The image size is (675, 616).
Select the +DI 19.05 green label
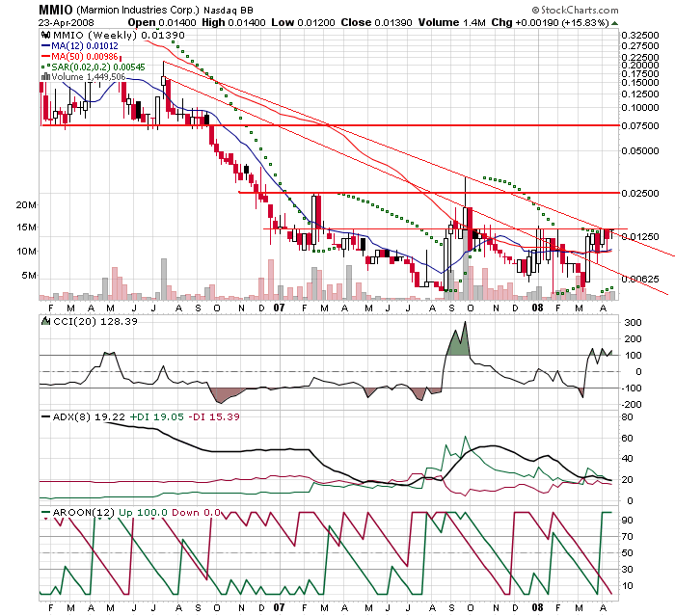(x=156, y=416)
